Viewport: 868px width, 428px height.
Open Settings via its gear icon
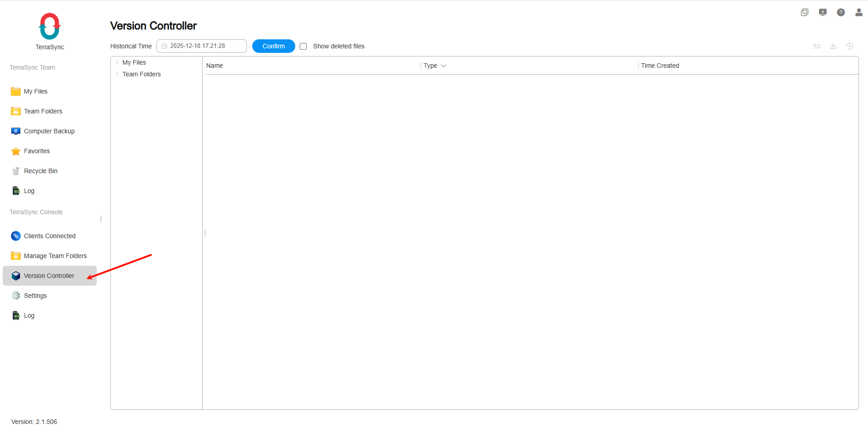16,296
